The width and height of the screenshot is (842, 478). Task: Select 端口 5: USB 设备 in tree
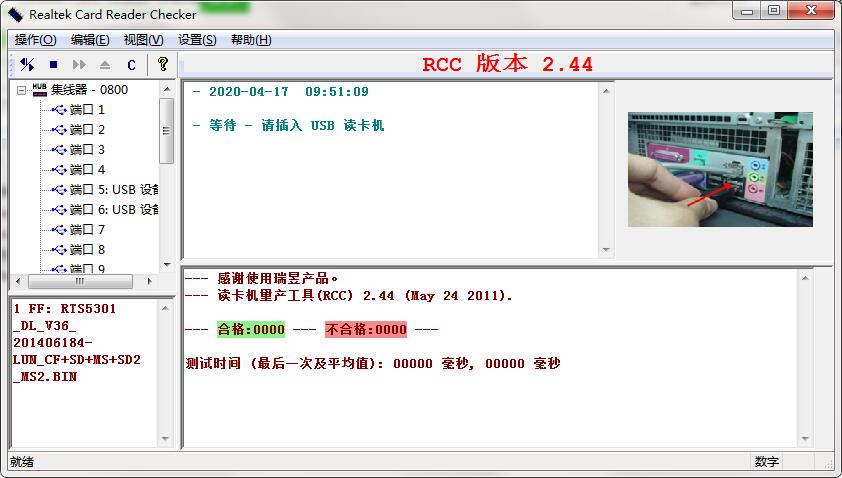click(x=114, y=190)
